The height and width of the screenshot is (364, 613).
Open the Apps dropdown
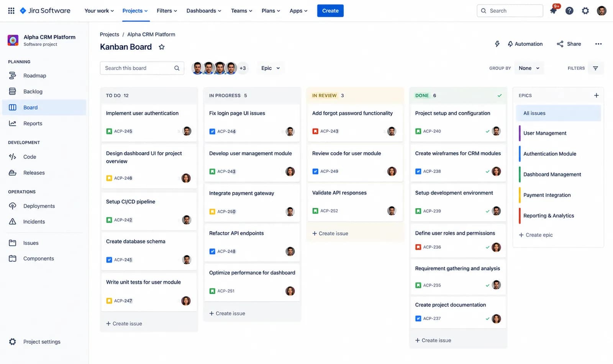click(298, 11)
